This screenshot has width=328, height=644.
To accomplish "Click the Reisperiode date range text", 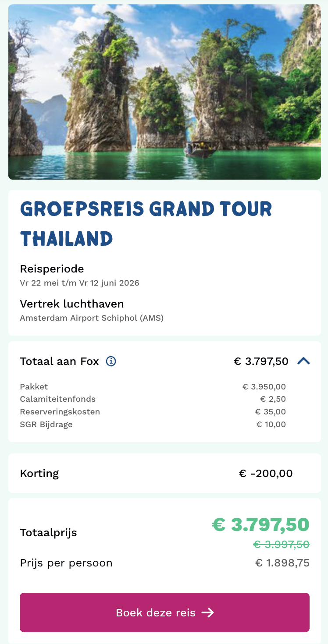I will point(79,283).
